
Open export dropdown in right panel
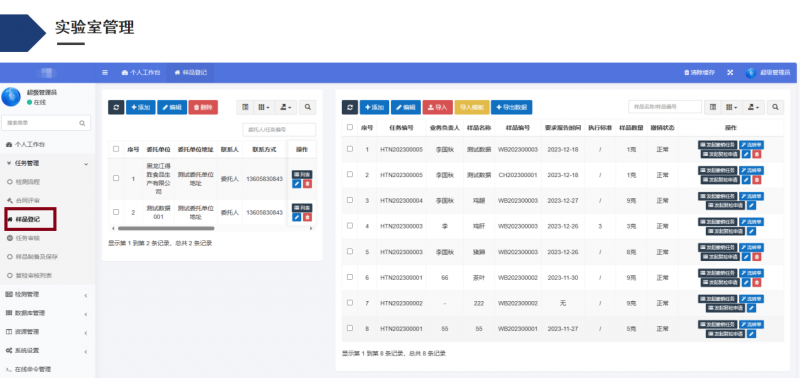click(x=754, y=107)
